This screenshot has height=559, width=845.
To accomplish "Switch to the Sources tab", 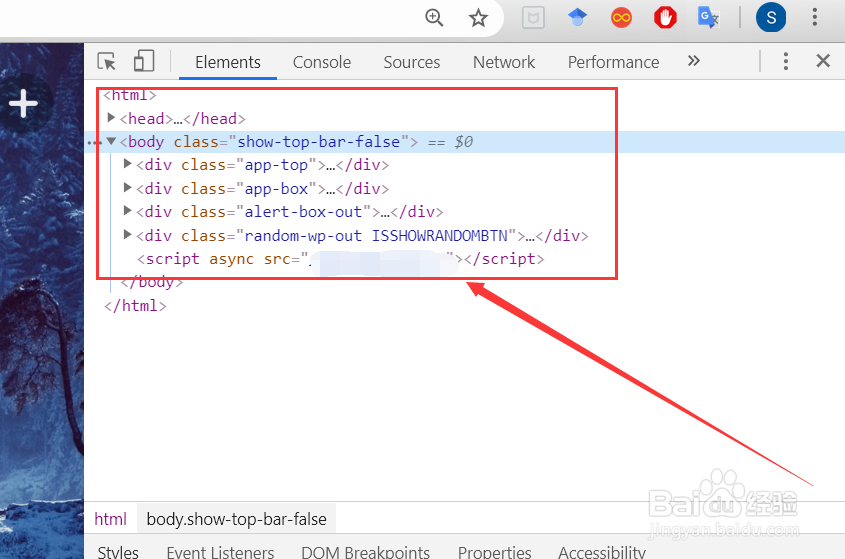I will (412, 62).
